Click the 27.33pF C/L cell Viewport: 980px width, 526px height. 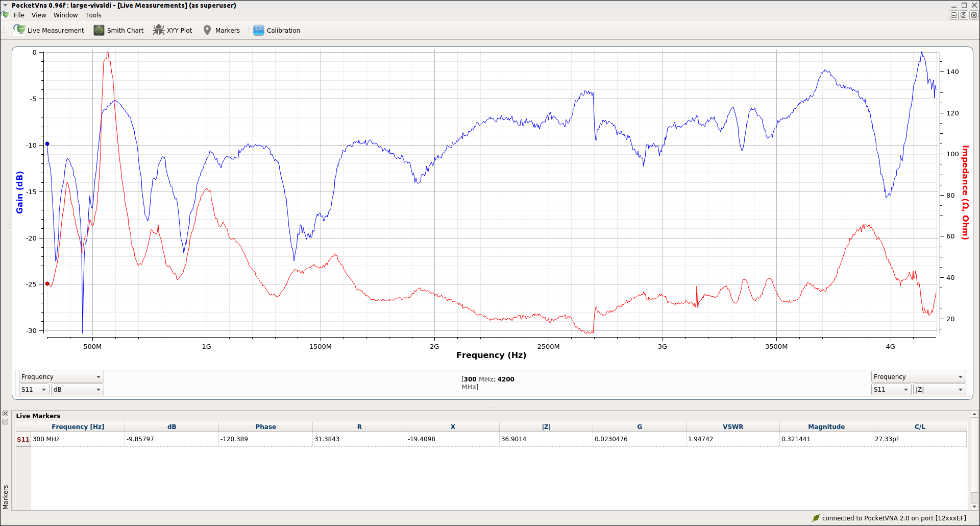920,439
